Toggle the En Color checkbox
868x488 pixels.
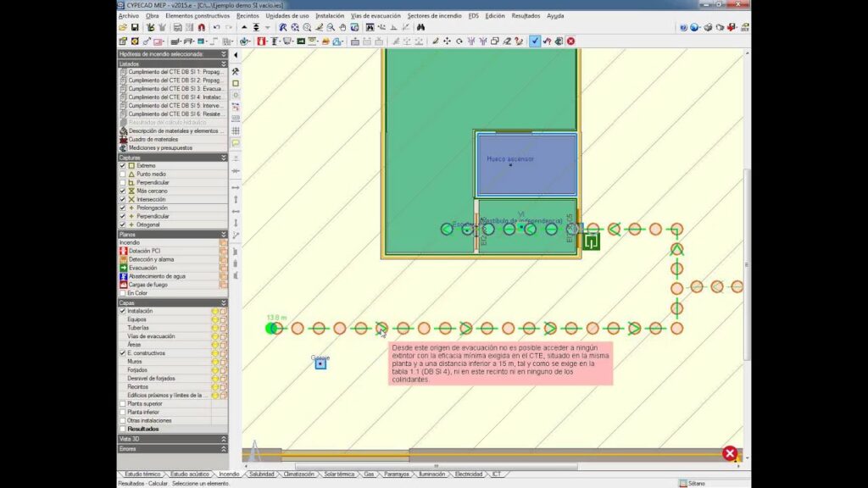(x=123, y=293)
